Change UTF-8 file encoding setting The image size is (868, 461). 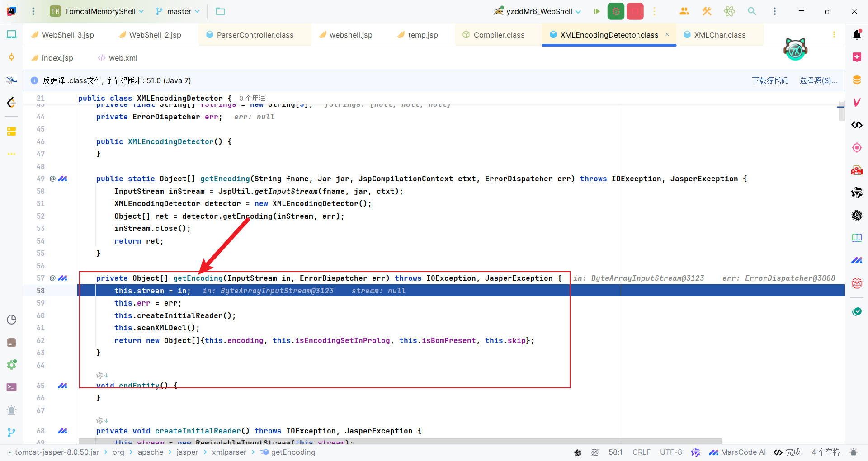(x=671, y=452)
